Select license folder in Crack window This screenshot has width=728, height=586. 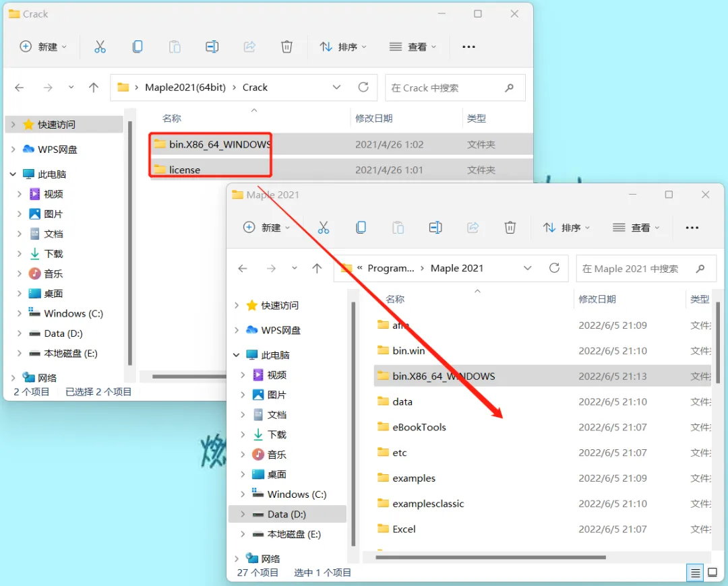(341, 170)
